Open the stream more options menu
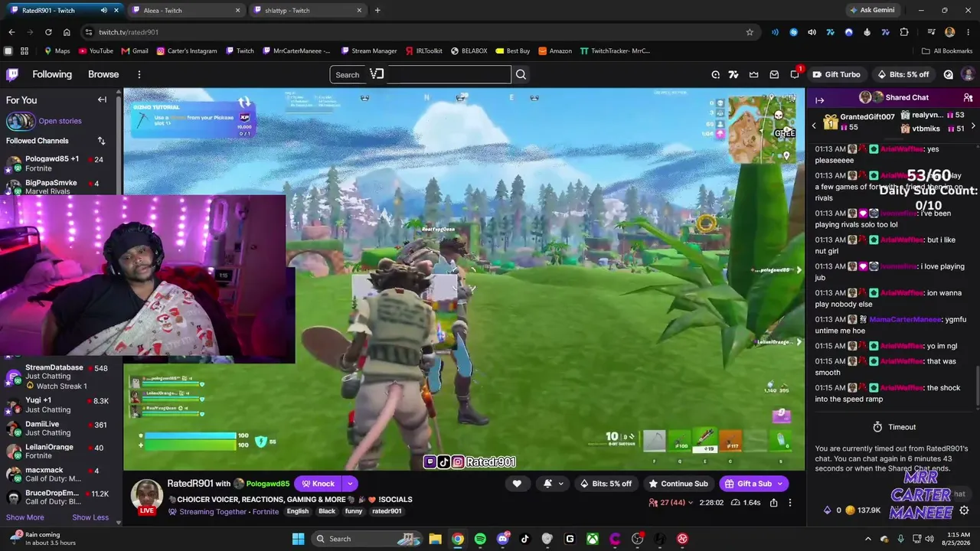This screenshot has width=980, height=551. pos(790,503)
